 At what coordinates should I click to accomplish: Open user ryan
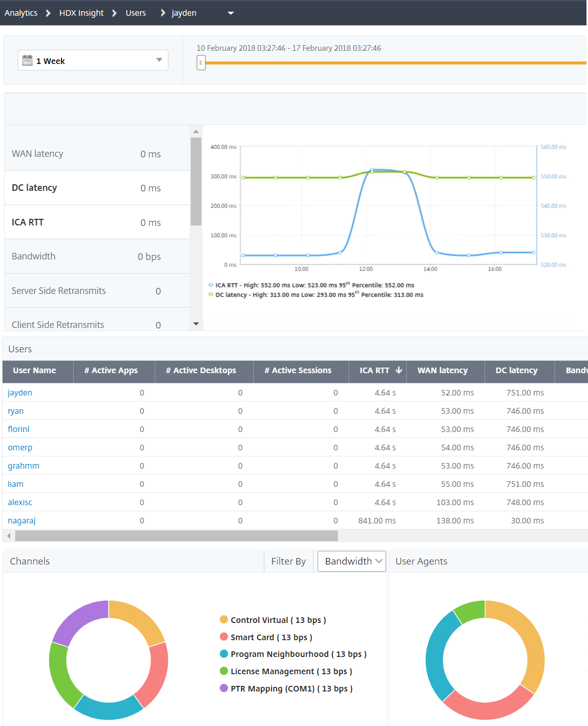(x=16, y=411)
